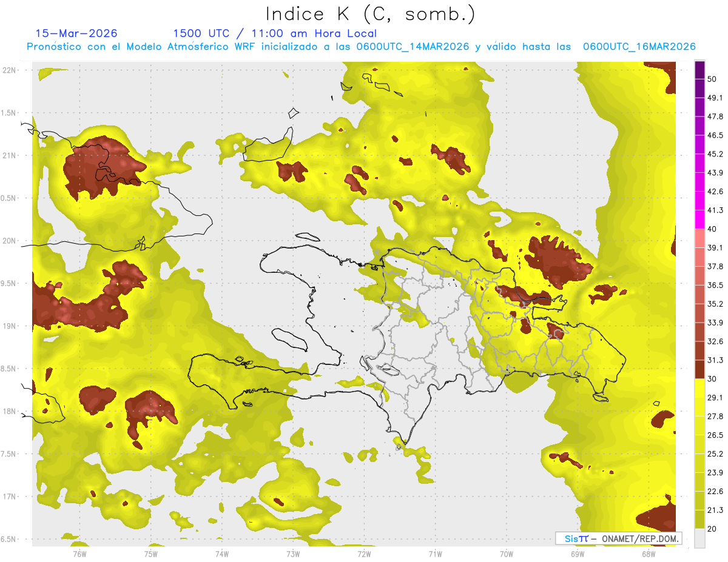Viewport: 728px width, 562px height.
Task: Pick the bright yellow swatch between 29.1 and 30
Action: (699, 389)
